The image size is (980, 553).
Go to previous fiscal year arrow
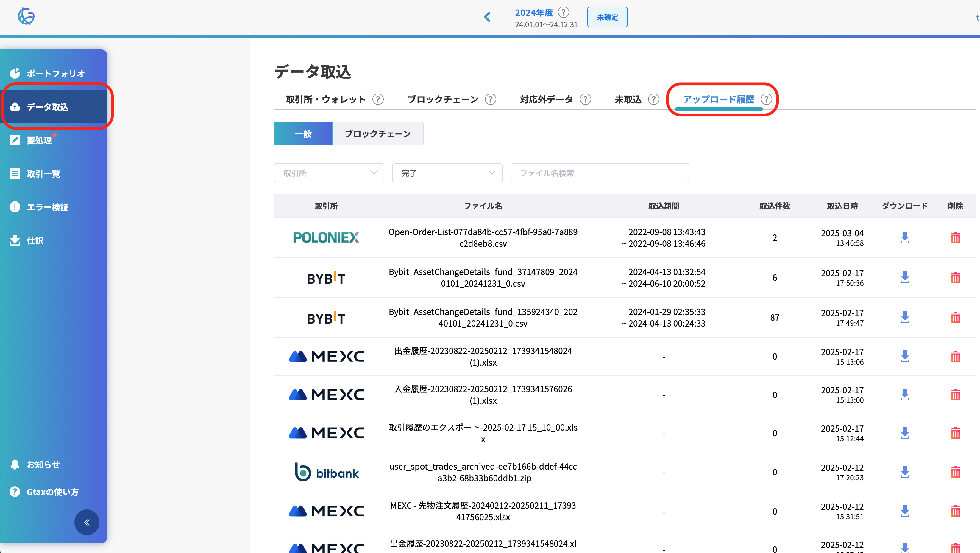click(x=487, y=17)
